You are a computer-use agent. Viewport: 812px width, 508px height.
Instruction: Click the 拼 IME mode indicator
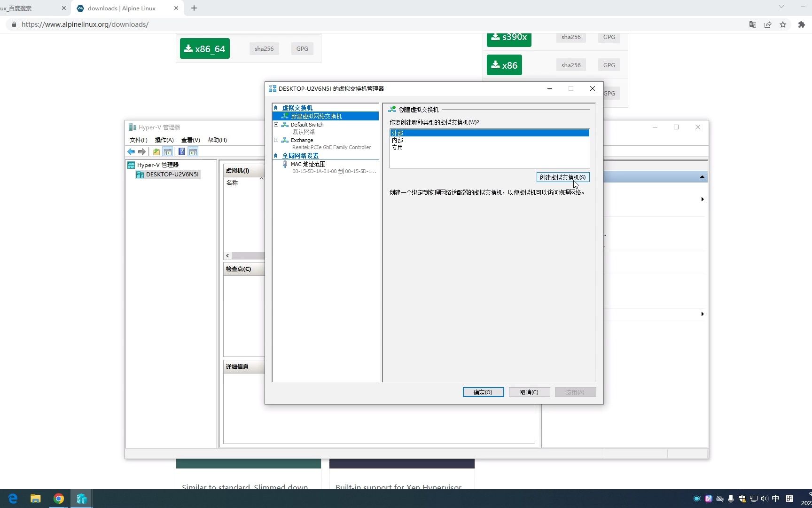(x=789, y=499)
